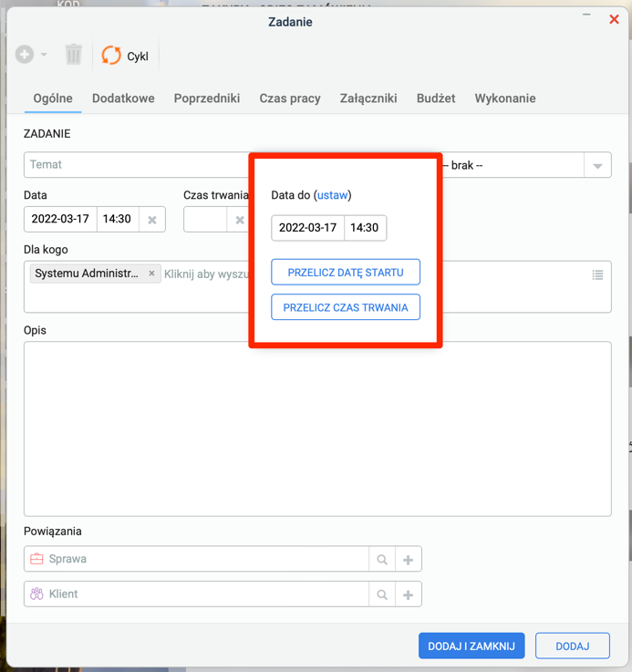Click the DODAJ button
This screenshot has width=632, height=672.
pos(573,646)
